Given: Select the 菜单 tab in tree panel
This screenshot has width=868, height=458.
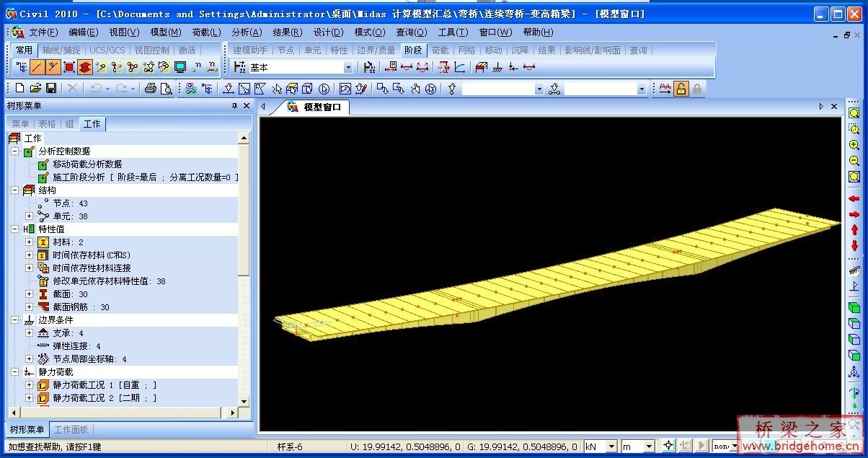Looking at the screenshot, I should [21, 124].
